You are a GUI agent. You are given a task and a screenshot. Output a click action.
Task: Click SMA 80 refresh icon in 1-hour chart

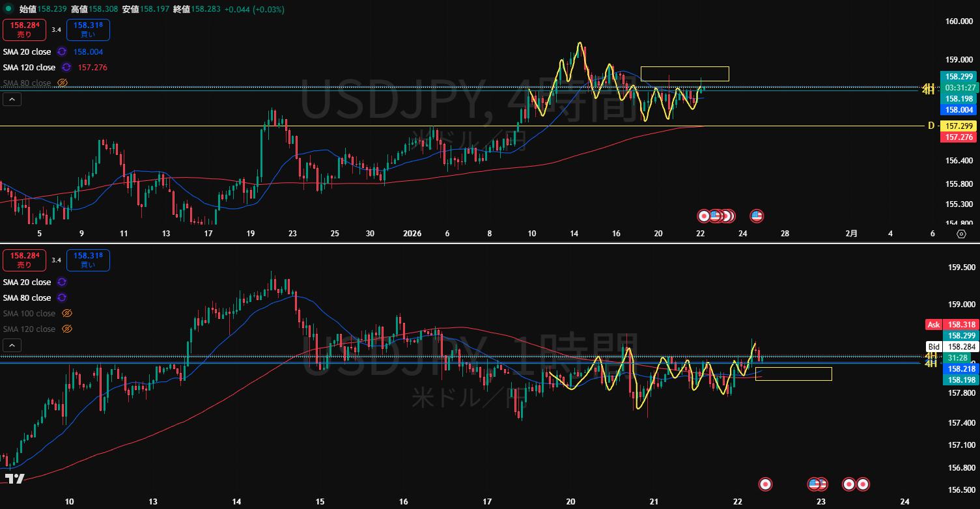click(62, 297)
